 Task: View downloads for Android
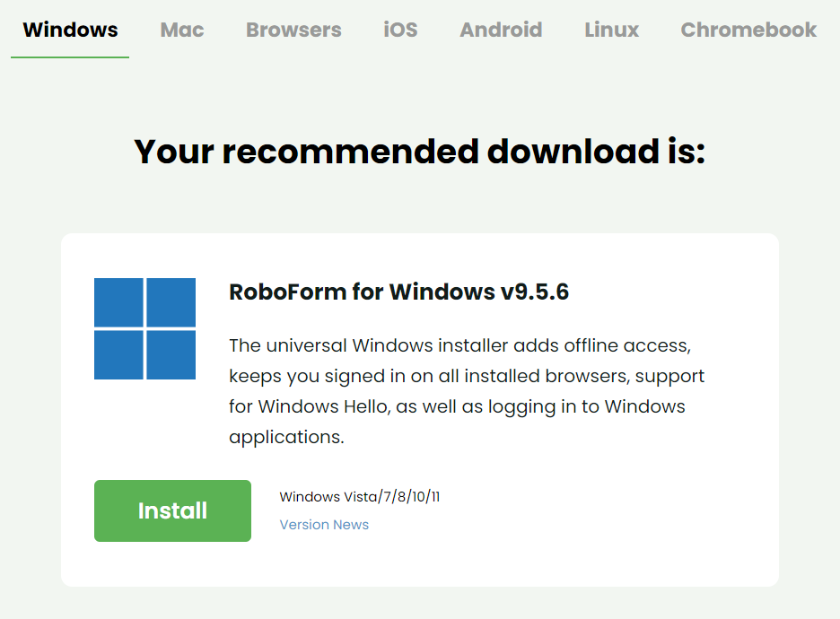click(x=501, y=30)
